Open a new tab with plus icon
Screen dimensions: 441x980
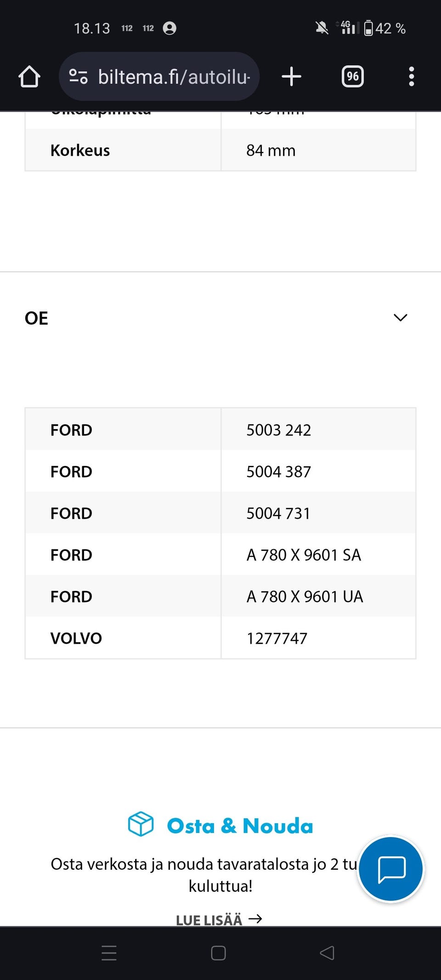[x=291, y=77]
